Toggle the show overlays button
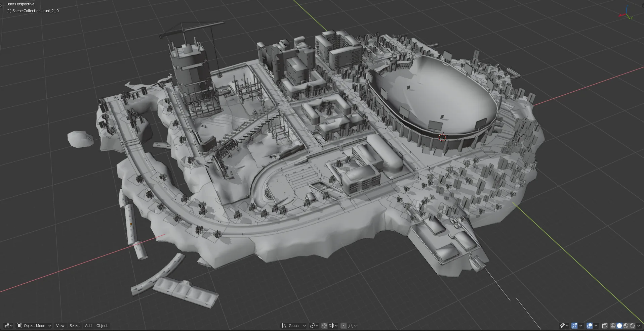Viewport: 644px width, 331px height. pos(590,326)
